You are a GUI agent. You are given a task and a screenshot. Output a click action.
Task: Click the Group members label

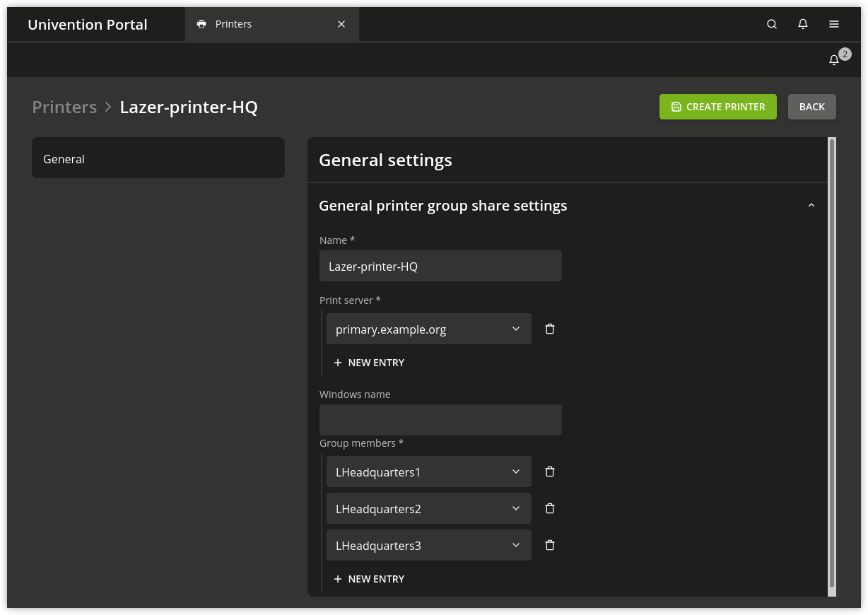(361, 443)
